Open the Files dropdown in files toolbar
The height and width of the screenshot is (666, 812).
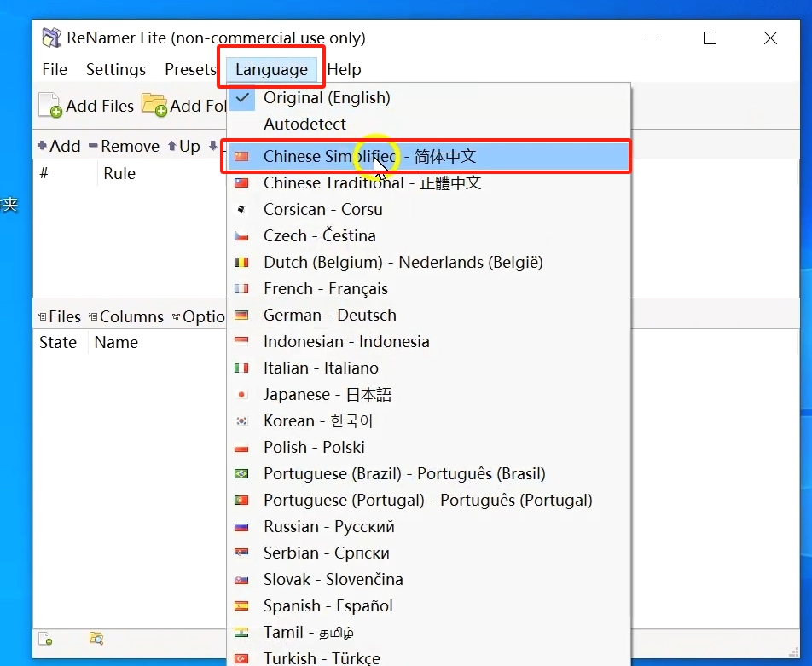pos(59,316)
